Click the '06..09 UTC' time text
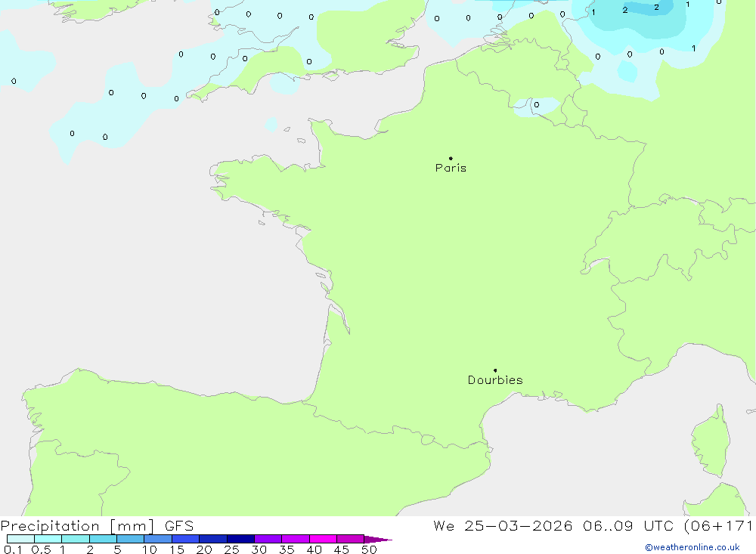This screenshot has height=554, width=756. click(x=627, y=526)
